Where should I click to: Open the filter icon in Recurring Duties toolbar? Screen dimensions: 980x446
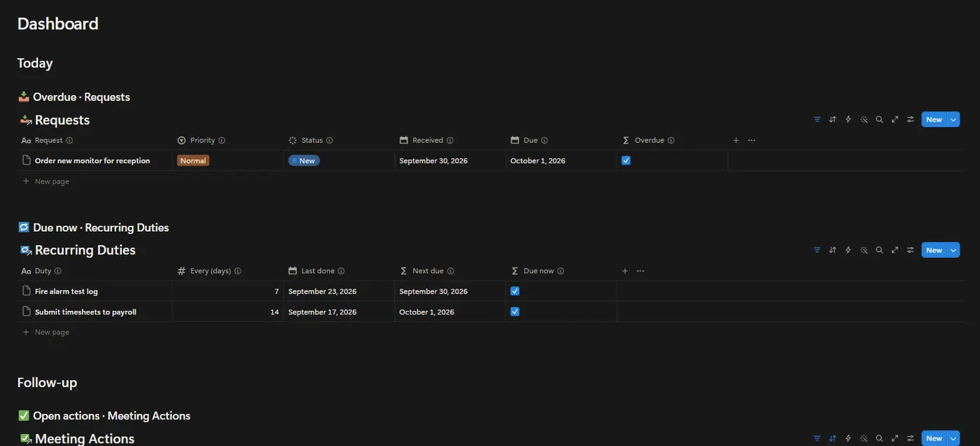pyautogui.click(x=817, y=250)
